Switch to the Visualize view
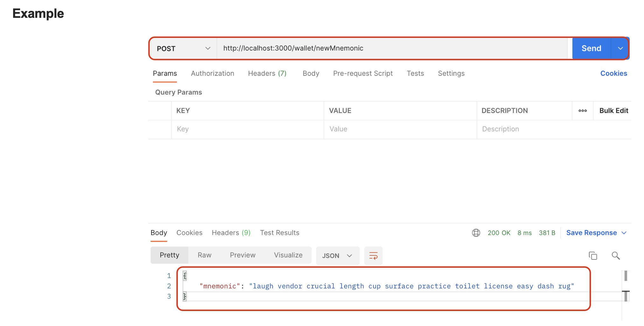The width and height of the screenshot is (644, 326). point(288,255)
